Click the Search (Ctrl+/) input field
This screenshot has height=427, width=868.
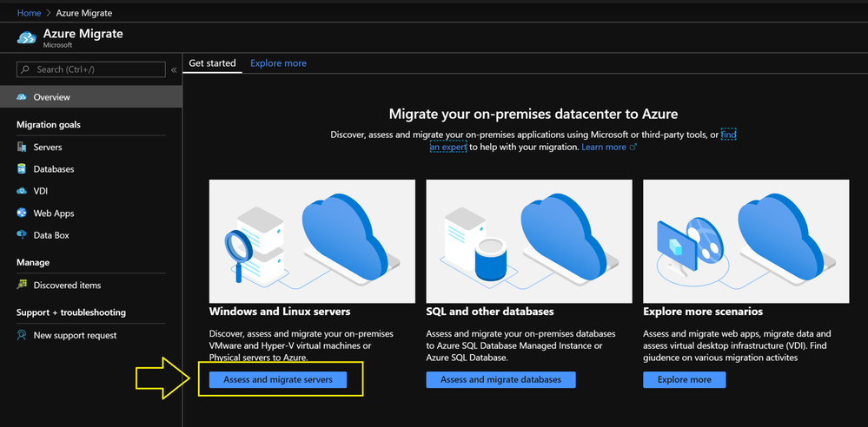pos(91,69)
